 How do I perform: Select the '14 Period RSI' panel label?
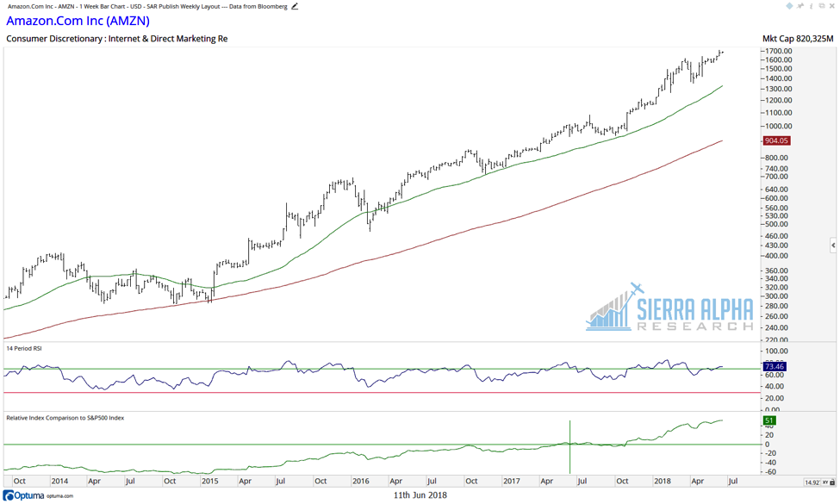[24, 349]
